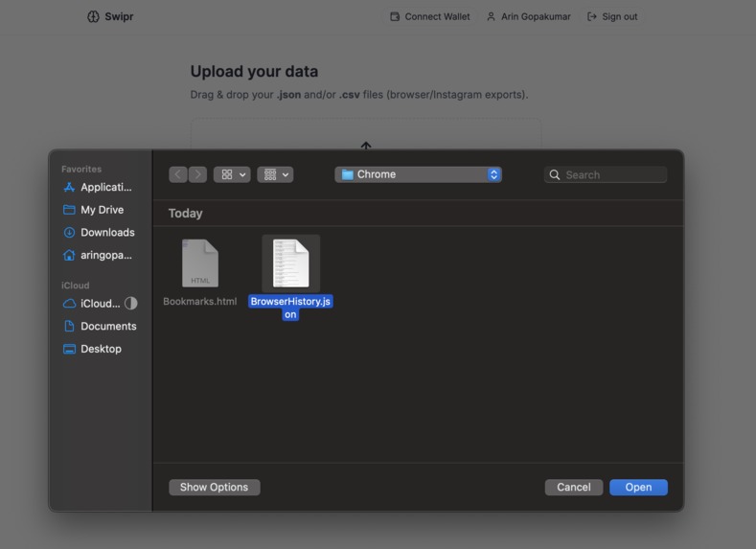Image resolution: width=756 pixels, height=549 pixels.
Task: Open Downloads folder in sidebar
Action: point(98,232)
